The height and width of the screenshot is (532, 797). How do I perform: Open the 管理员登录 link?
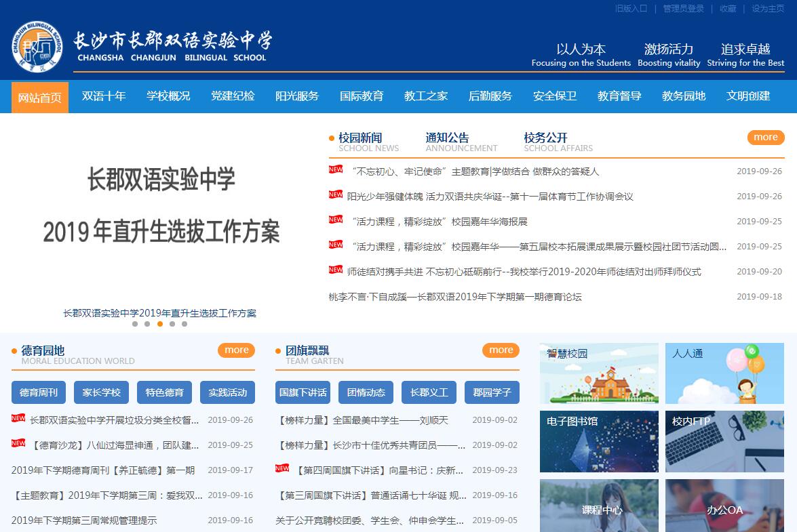683,9
